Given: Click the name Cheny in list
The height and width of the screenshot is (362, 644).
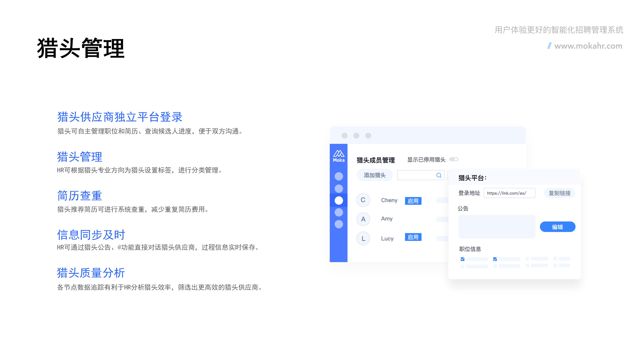Looking at the screenshot, I should point(389,200).
